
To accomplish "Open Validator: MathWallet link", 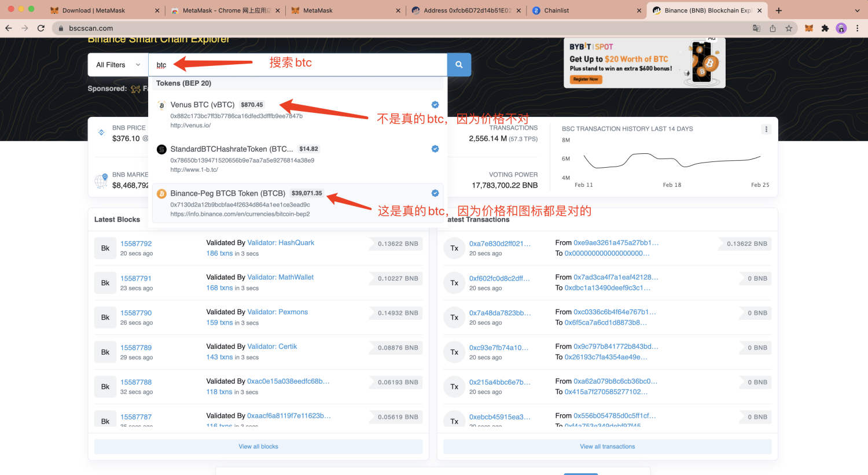I will 281,278.
